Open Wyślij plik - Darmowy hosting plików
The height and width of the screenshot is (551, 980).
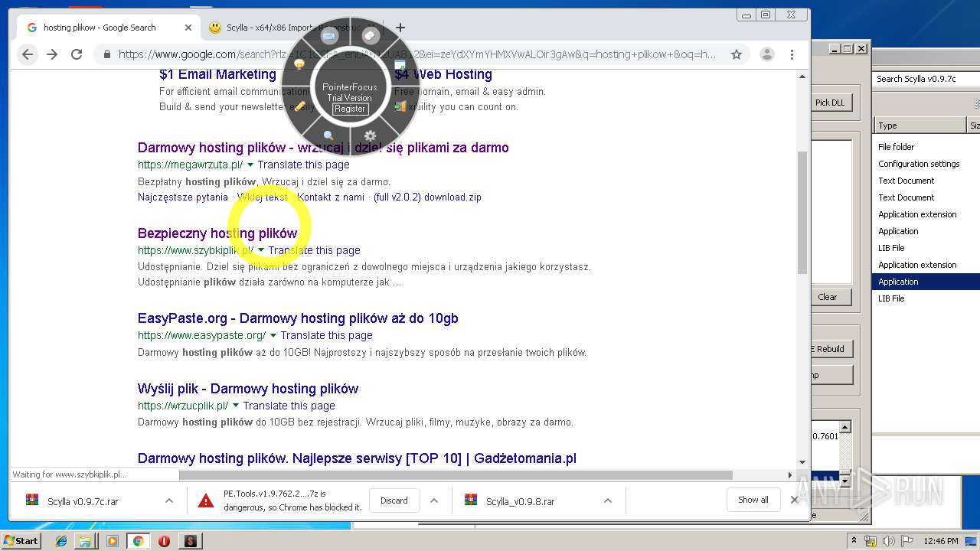click(248, 389)
